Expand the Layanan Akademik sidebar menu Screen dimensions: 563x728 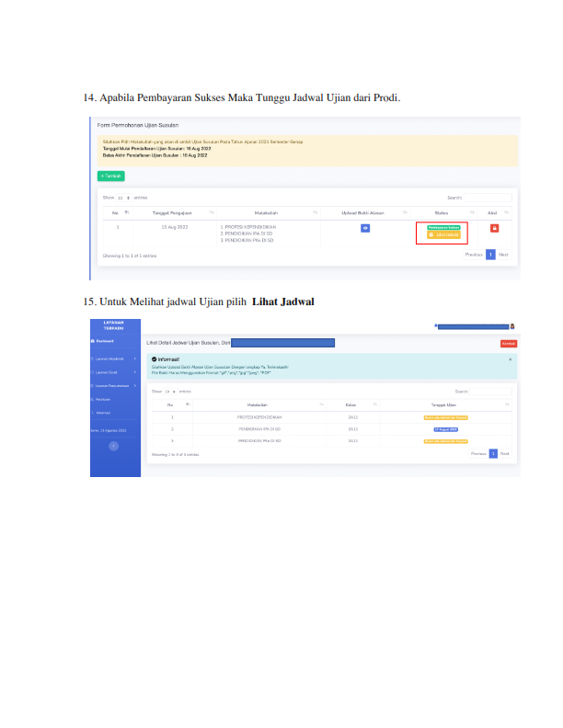[114, 358]
